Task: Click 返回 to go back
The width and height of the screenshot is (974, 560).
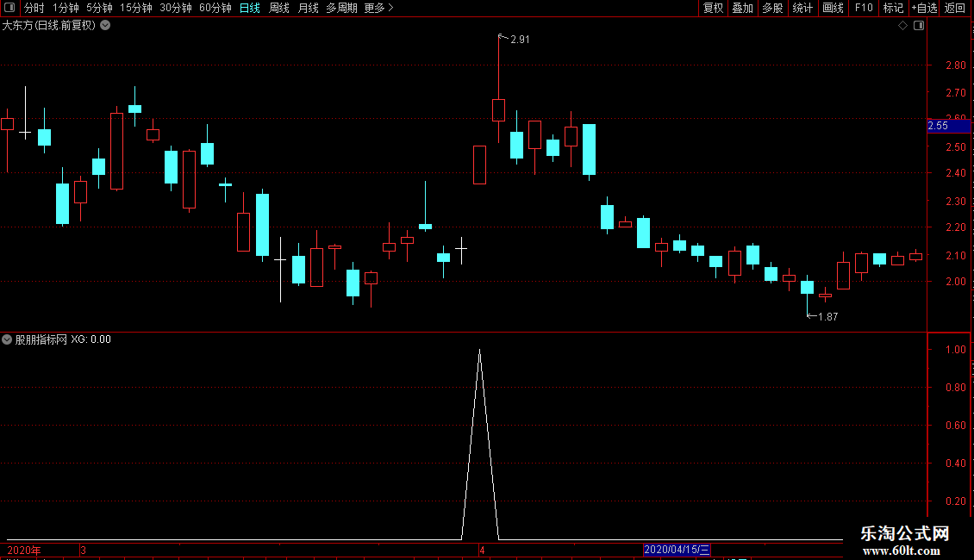Action: click(955, 8)
